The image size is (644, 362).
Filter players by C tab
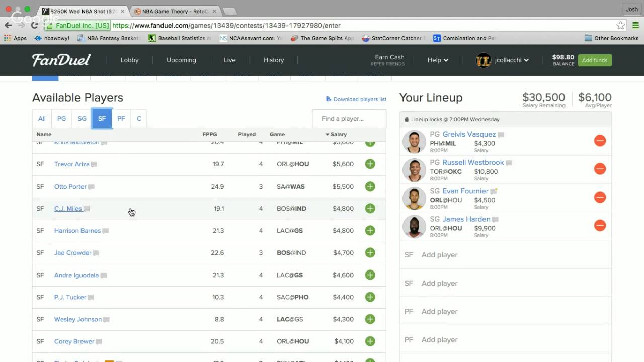coord(139,119)
